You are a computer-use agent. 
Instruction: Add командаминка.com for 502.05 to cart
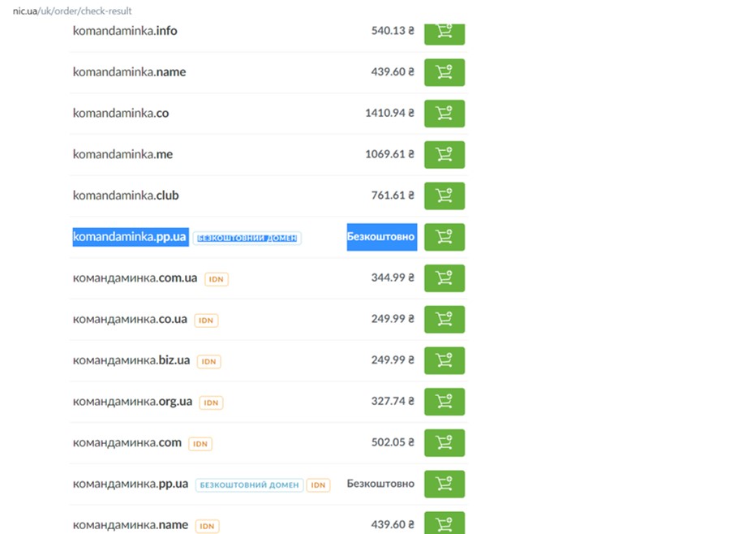pos(444,443)
